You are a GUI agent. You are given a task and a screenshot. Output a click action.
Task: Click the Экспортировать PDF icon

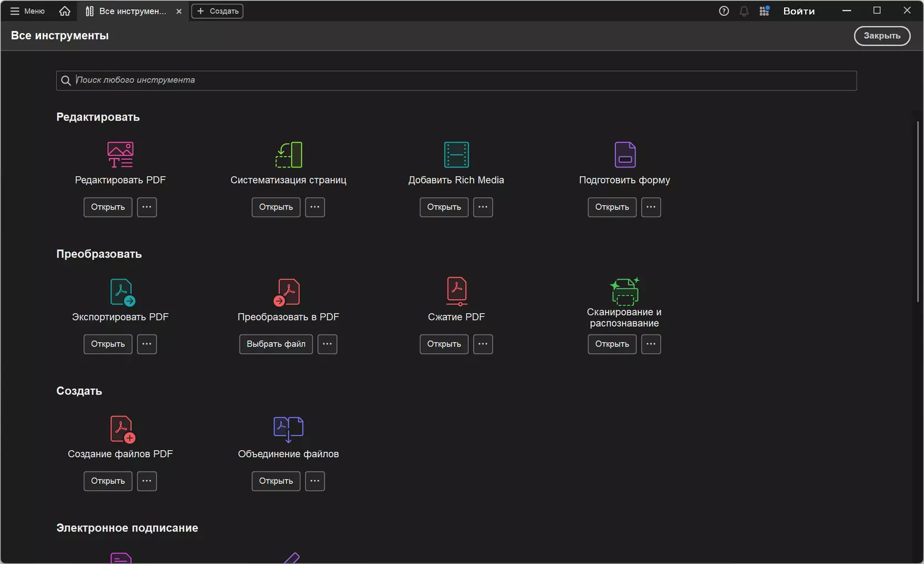122,292
